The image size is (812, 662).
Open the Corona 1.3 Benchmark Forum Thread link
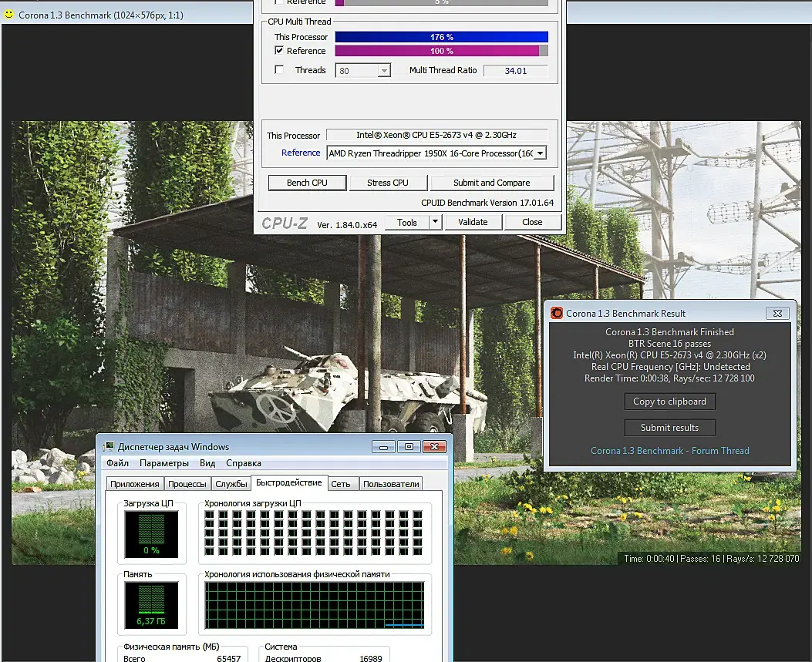(x=669, y=451)
